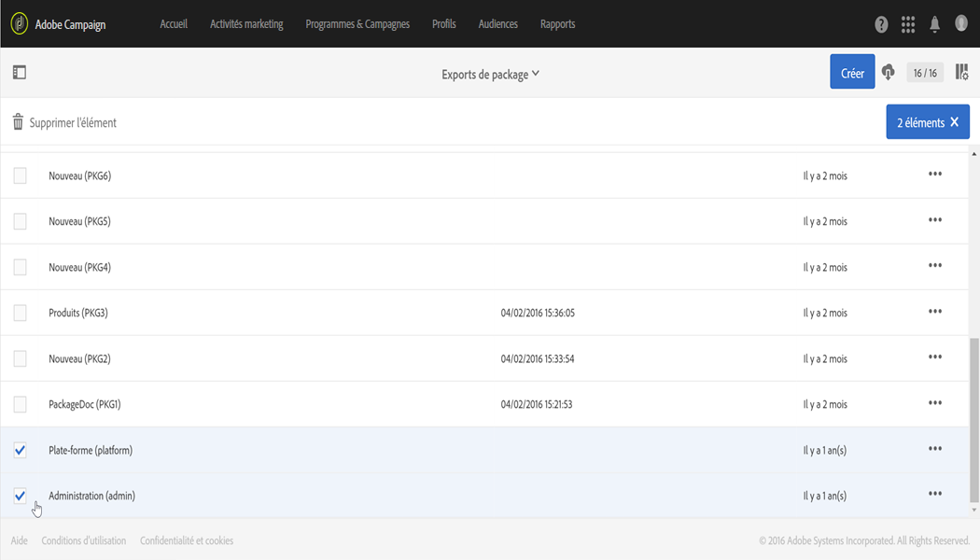Click the list vertical scrollbar thumb

pyautogui.click(x=973, y=420)
